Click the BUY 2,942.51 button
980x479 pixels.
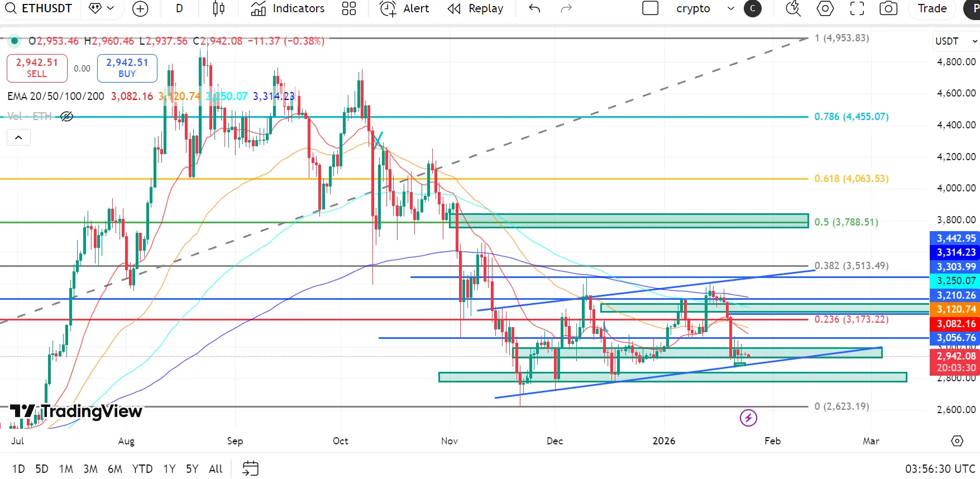(x=127, y=68)
